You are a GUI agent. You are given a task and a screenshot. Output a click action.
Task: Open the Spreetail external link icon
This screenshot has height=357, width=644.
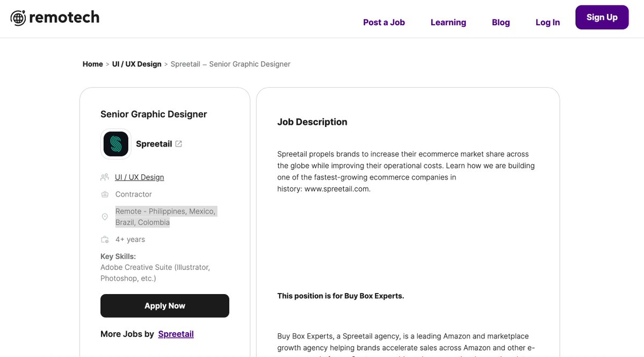[x=179, y=144]
